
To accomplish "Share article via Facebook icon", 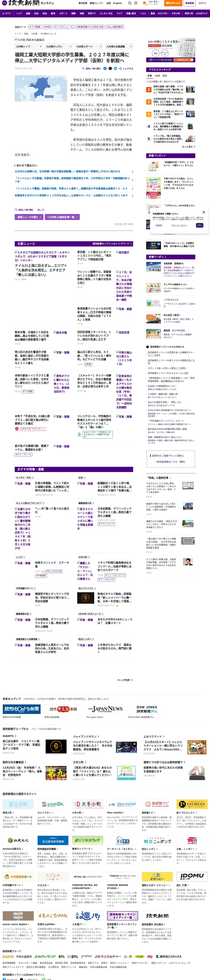I will [105, 68].
